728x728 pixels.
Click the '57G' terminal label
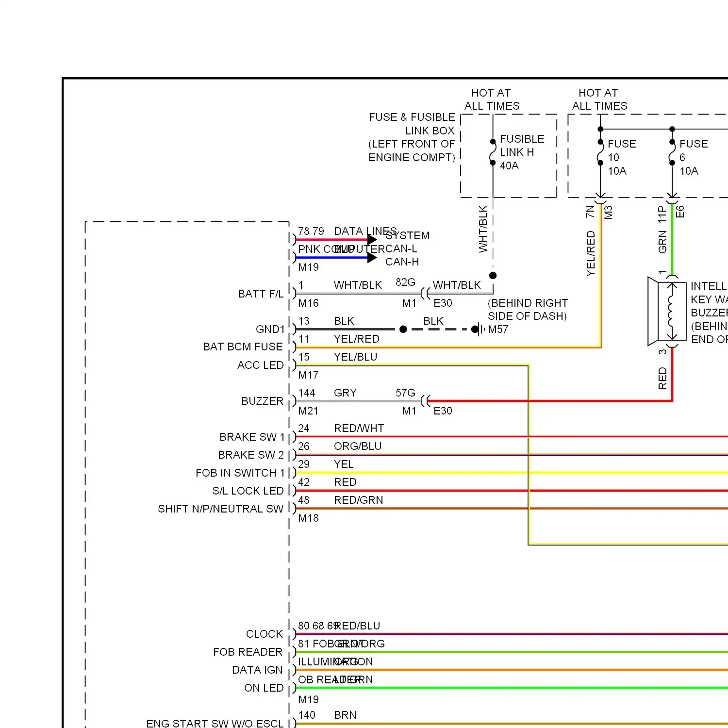[405, 393]
